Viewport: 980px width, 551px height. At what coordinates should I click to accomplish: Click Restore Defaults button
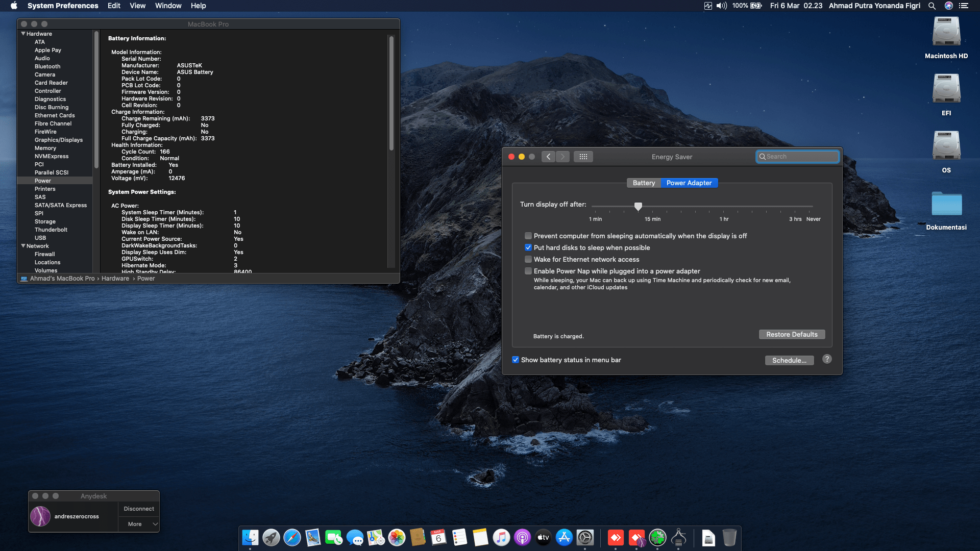coord(792,334)
